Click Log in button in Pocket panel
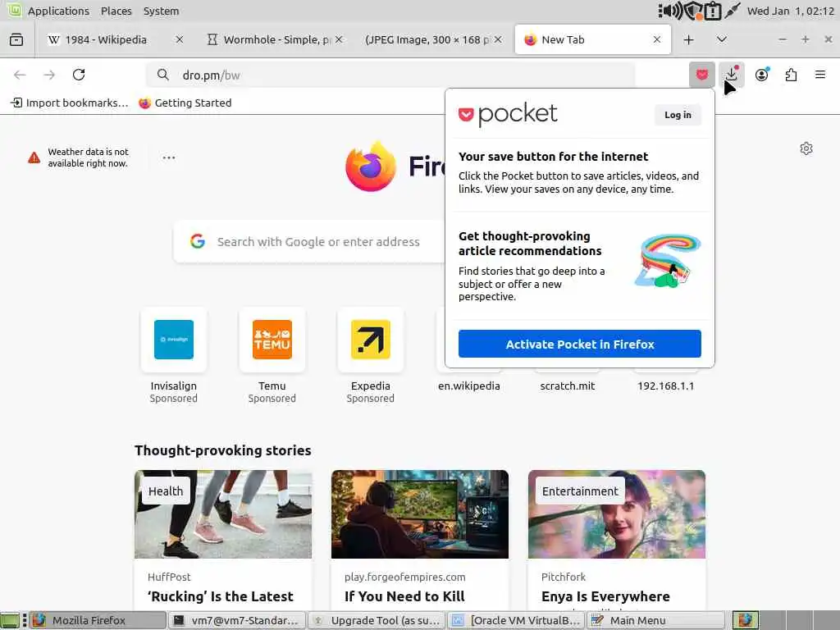This screenshot has width=840, height=630. pos(678,115)
